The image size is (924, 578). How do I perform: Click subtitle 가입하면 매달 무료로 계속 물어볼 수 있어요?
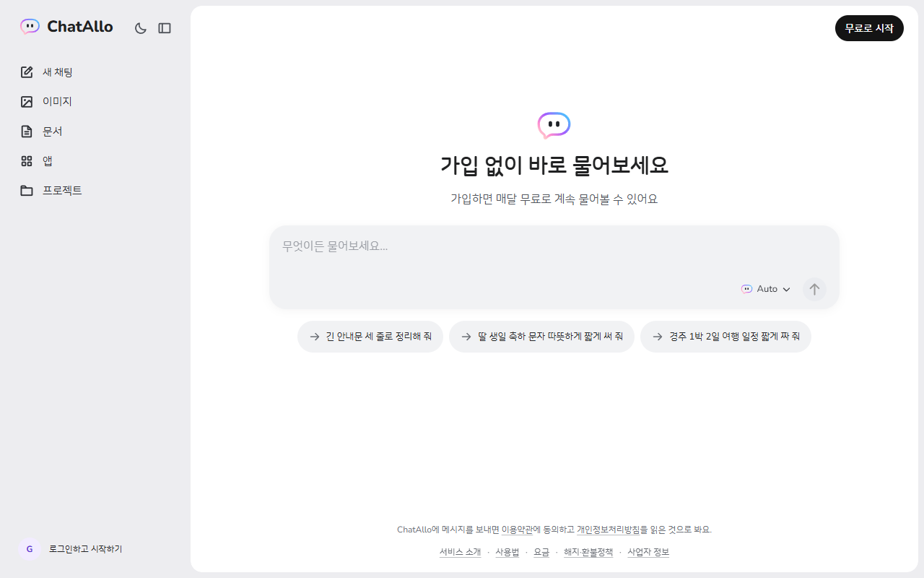click(x=554, y=199)
